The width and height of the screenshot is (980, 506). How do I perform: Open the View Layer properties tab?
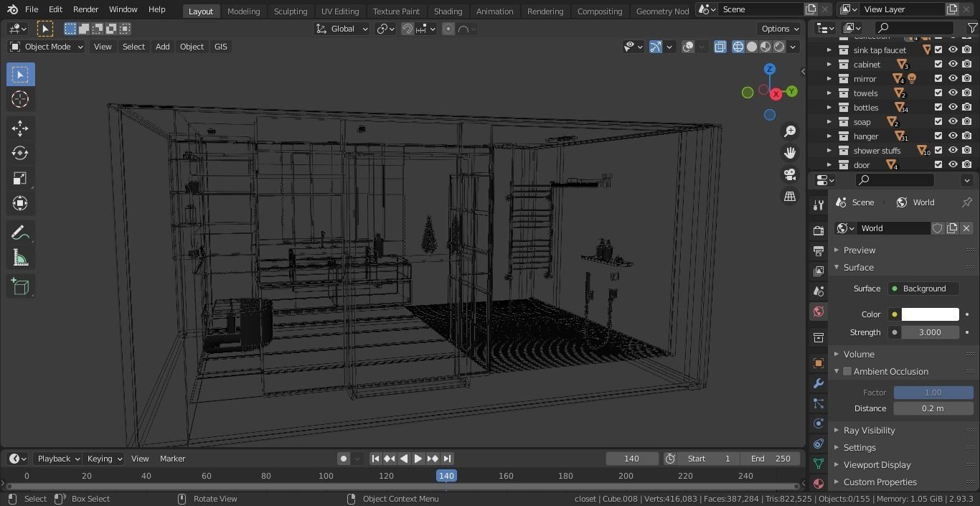click(818, 271)
